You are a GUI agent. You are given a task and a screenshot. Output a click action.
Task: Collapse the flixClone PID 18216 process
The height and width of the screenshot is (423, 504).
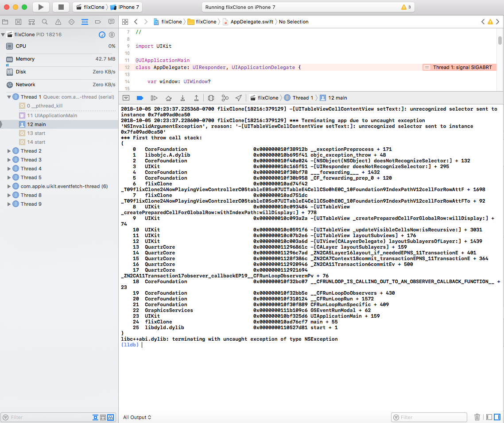[x=3, y=35]
